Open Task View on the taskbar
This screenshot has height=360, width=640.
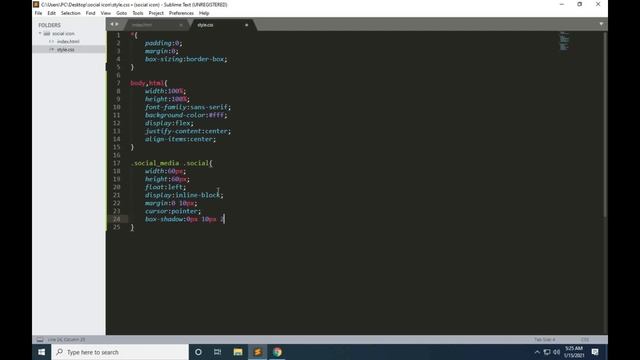point(218,352)
